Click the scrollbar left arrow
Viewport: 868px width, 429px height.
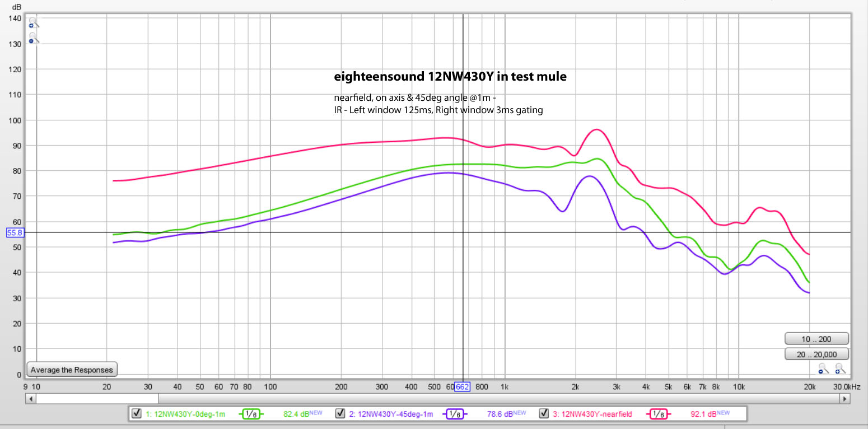pos(31,399)
